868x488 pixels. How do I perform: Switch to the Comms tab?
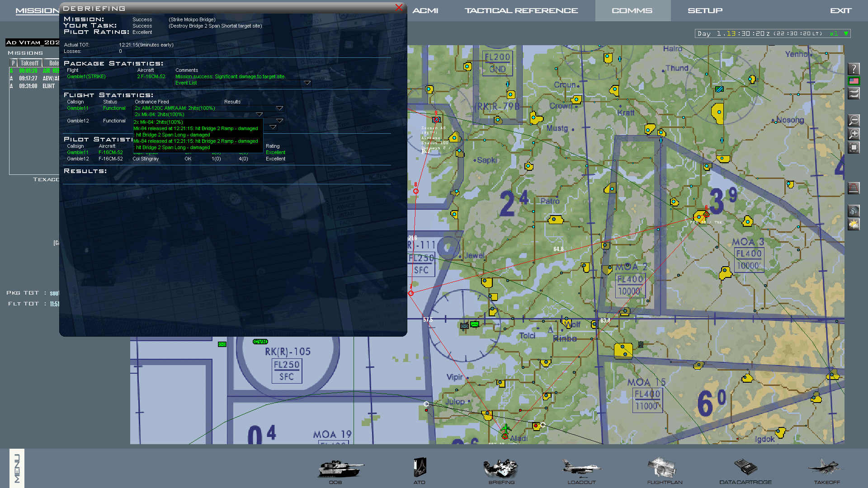[632, 10]
